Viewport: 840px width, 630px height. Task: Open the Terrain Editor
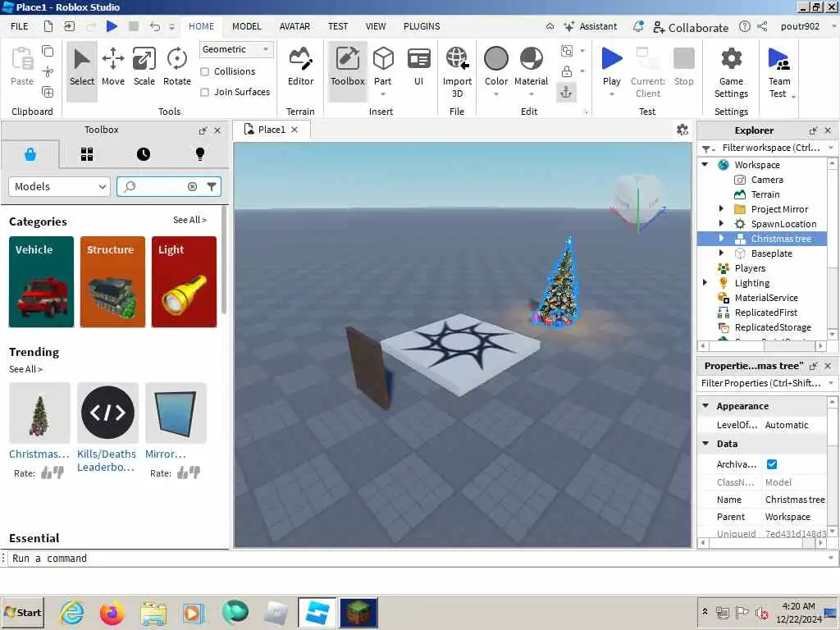pos(300,67)
